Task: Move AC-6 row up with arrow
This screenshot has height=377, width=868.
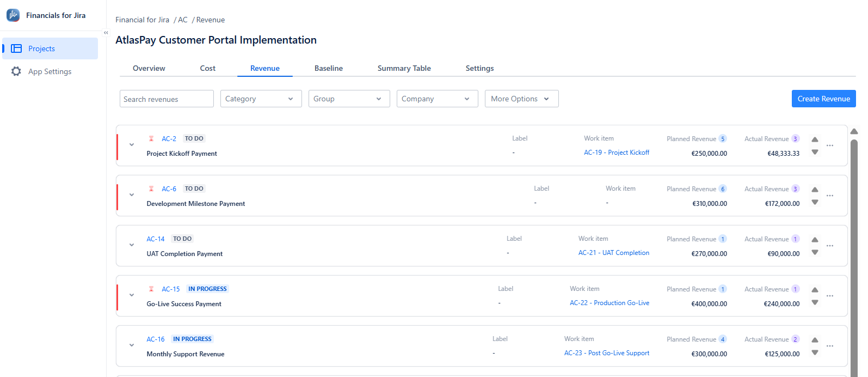Action: coord(815,190)
